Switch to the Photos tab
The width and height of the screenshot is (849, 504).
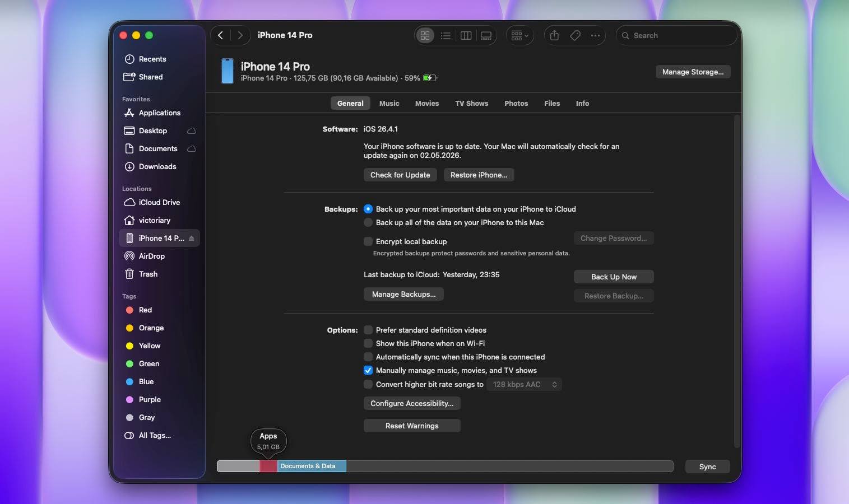coord(516,103)
